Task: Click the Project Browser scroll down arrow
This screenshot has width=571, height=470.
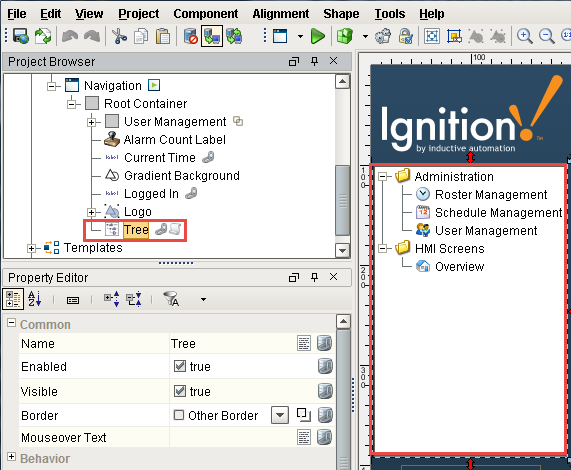Action: click(x=342, y=250)
